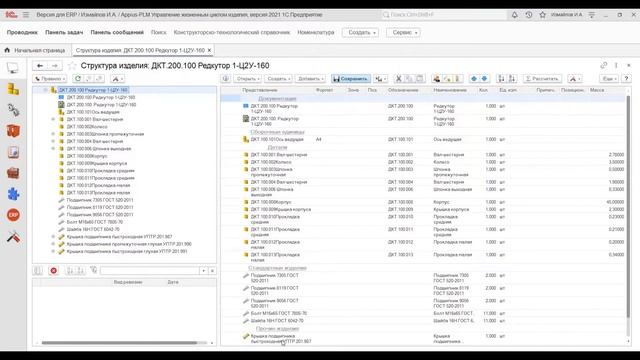Open the chain links sidebar icon

click(13, 110)
